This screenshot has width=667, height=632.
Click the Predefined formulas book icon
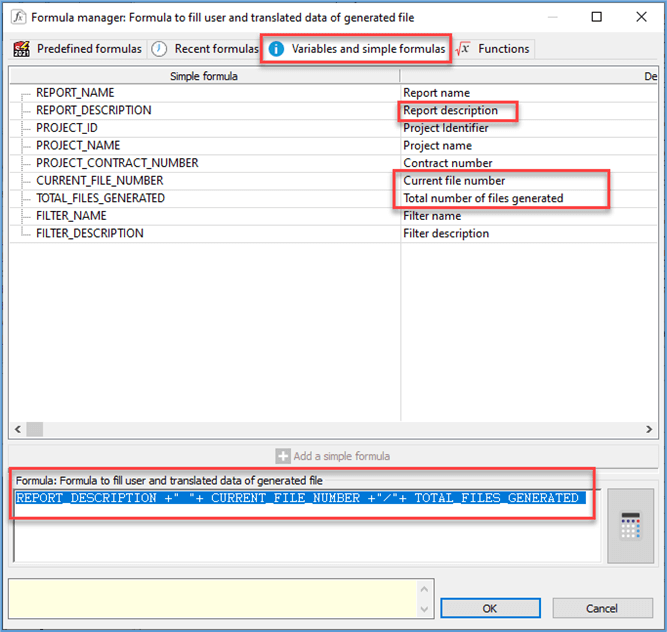(x=22, y=49)
